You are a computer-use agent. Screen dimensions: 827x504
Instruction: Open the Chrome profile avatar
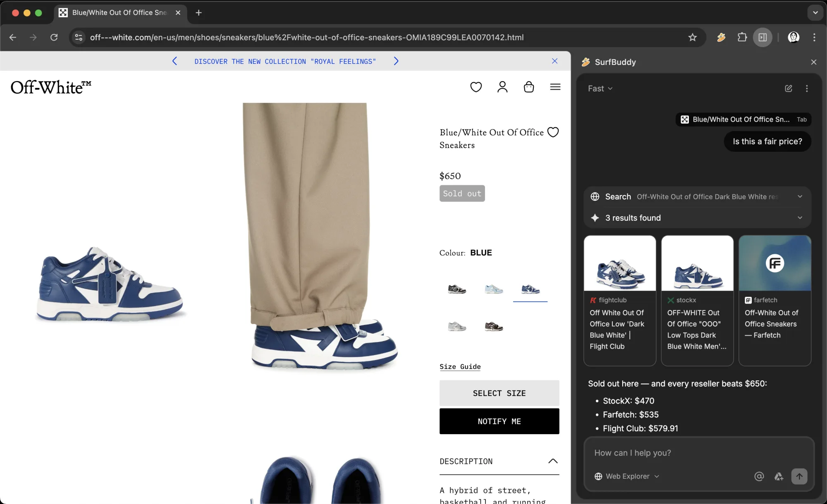click(x=793, y=38)
